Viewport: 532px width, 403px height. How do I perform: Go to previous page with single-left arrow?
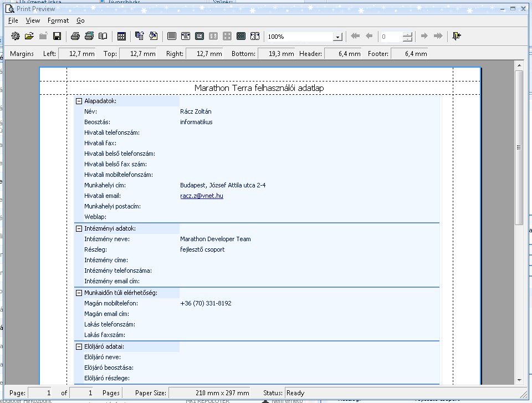point(369,36)
